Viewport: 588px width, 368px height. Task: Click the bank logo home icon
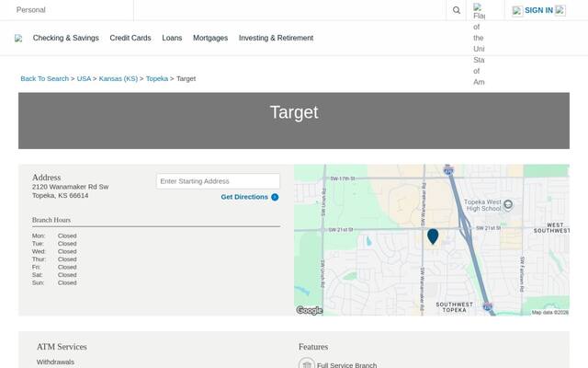[x=18, y=39]
